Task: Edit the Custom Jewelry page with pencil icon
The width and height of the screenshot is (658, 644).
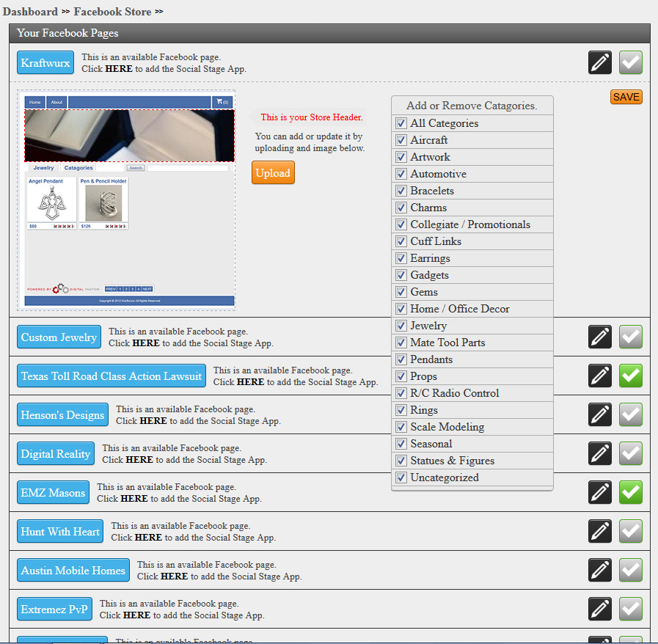Action: click(x=600, y=337)
